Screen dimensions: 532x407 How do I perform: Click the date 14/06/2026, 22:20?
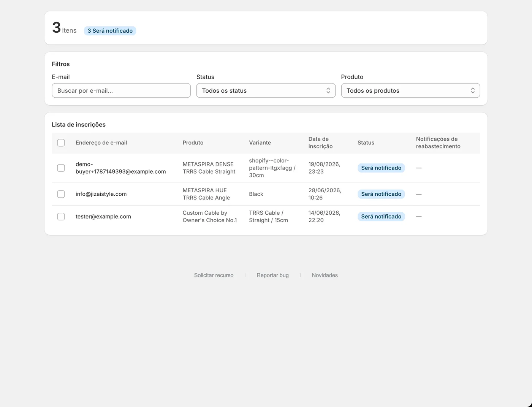[324, 217]
